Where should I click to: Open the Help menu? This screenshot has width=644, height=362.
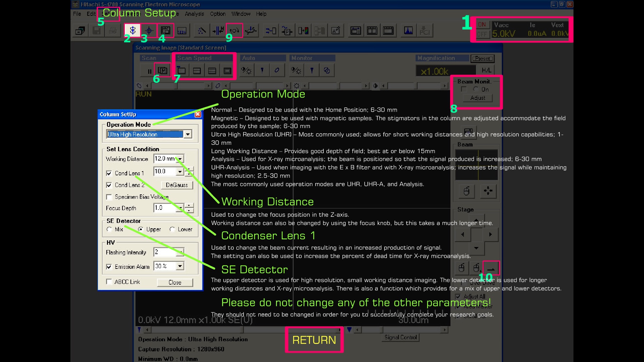point(261,14)
